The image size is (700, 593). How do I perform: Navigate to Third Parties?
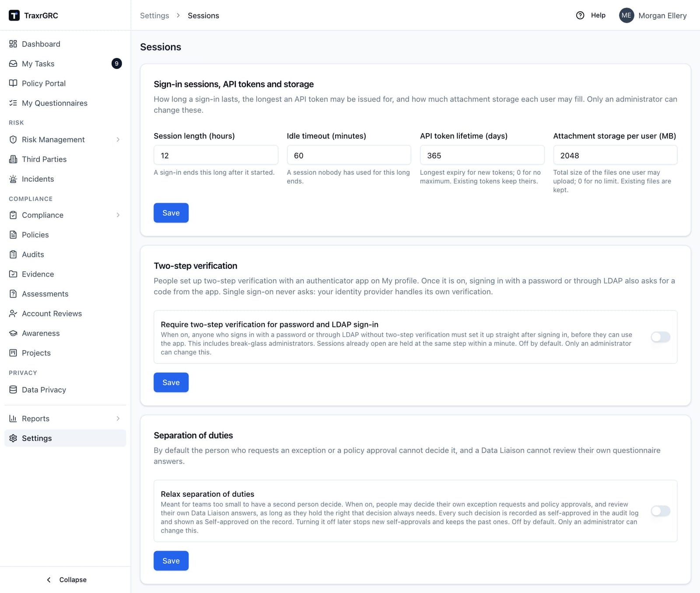pos(65,159)
